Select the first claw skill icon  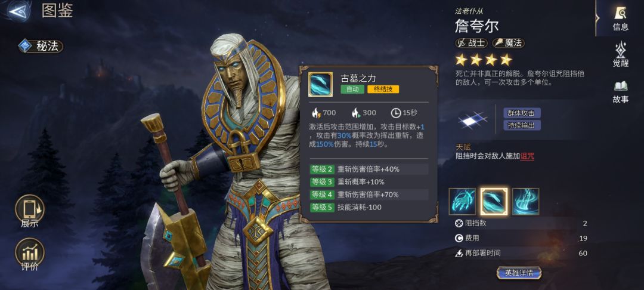462,202
